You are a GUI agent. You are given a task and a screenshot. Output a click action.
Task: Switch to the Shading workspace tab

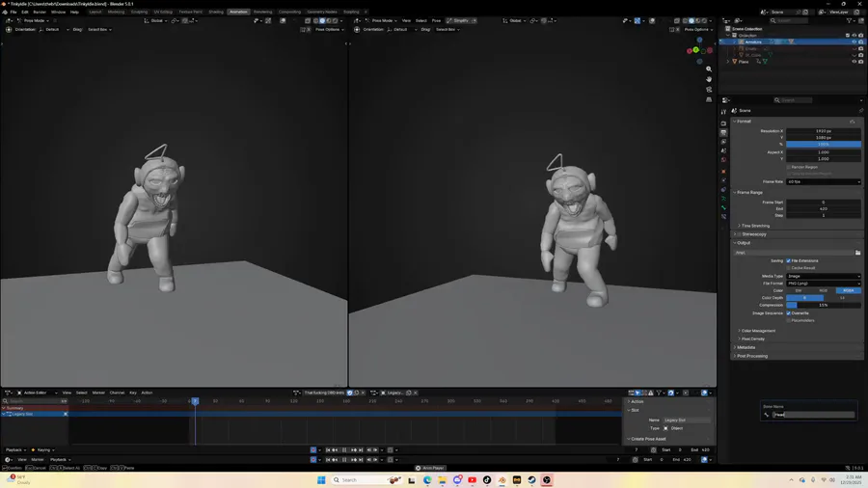(216, 12)
